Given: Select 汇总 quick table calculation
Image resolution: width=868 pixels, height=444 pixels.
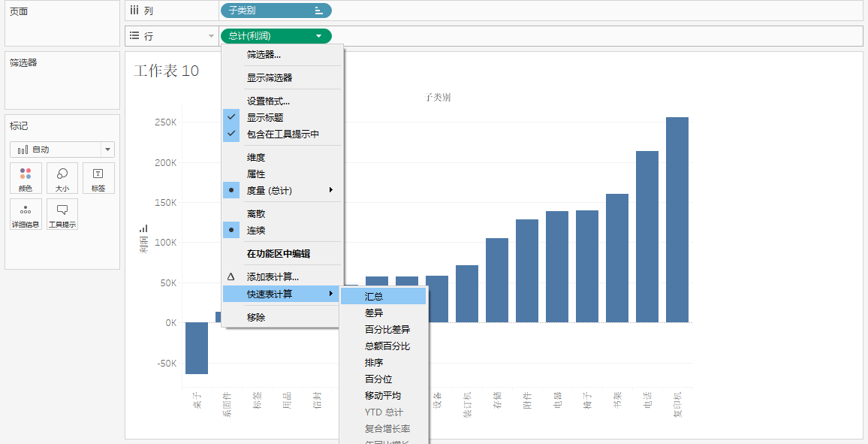Looking at the screenshot, I should [383, 296].
